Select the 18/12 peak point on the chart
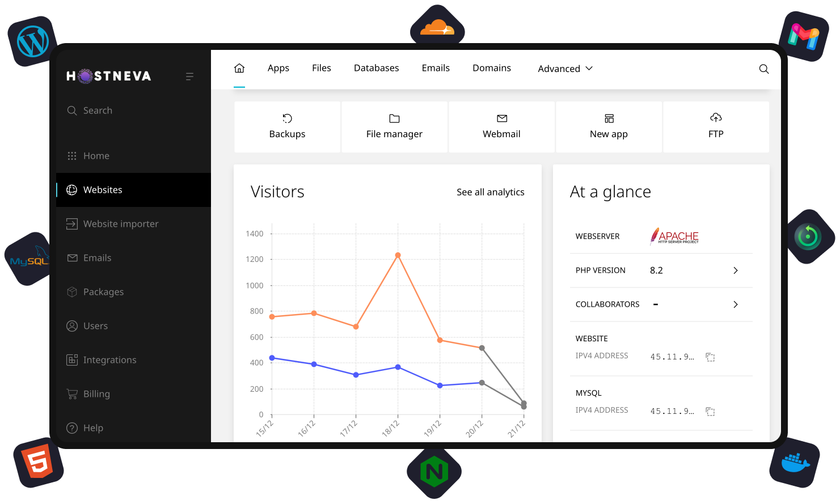Screen dimensions: 840x504 click(397, 256)
